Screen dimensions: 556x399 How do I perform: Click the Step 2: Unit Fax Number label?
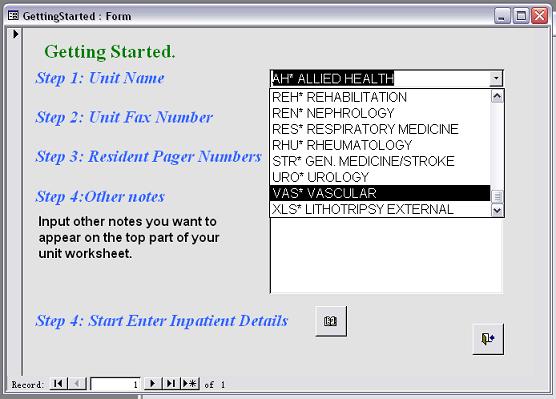coord(124,117)
